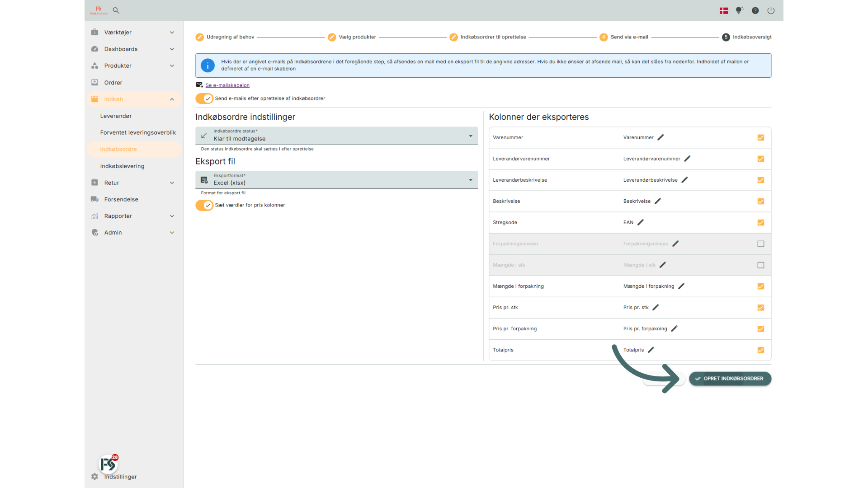This screenshot has width=868, height=488.
Task: Uncheck the Totalpris export checkbox
Action: [761, 350]
